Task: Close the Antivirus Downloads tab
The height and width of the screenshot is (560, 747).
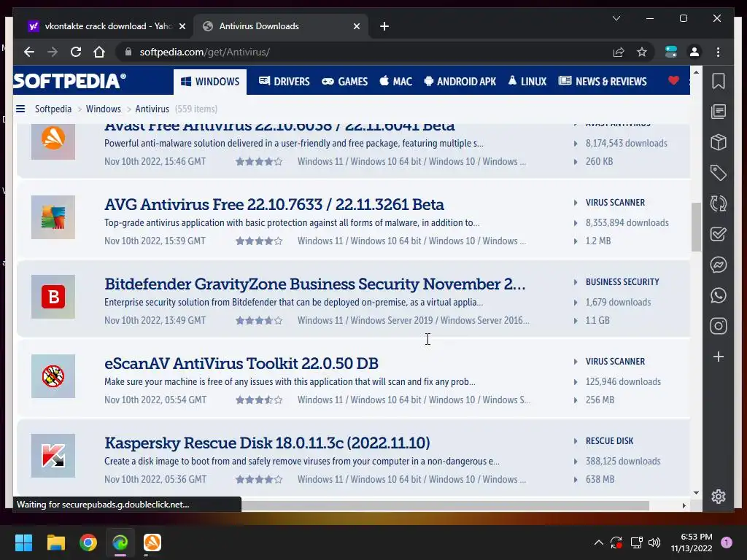Action: [x=356, y=26]
